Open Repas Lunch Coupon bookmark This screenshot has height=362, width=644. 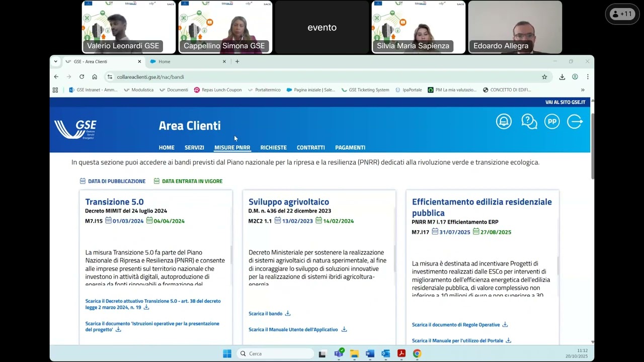(x=218, y=90)
